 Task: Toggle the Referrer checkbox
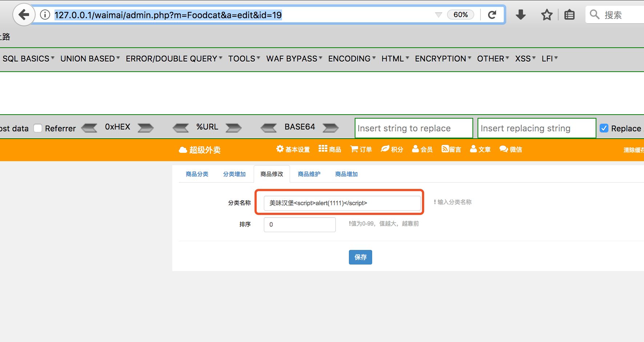point(38,128)
